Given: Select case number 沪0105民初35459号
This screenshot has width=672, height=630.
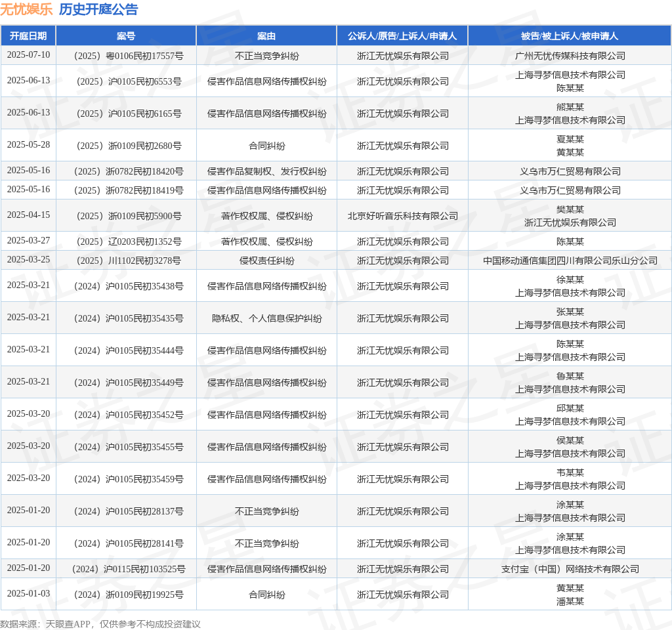Looking at the screenshot, I should [129, 479].
